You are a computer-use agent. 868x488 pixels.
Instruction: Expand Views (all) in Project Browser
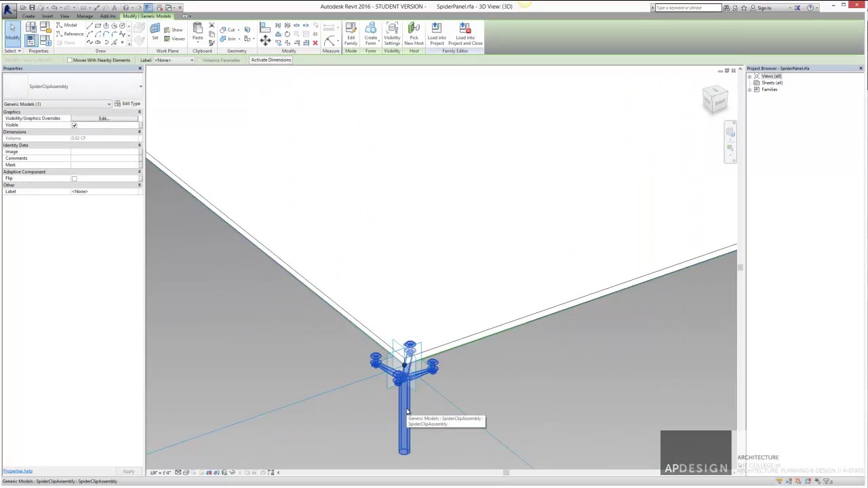pyautogui.click(x=750, y=77)
